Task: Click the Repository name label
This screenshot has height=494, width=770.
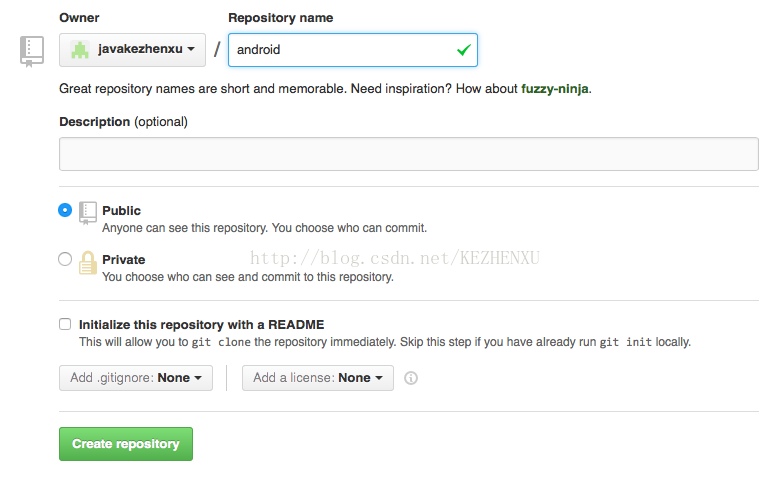Action: tap(280, 18)
